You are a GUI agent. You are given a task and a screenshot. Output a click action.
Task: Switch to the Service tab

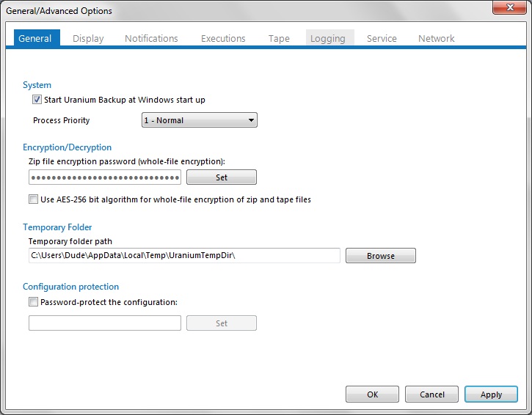[x=382, y=38]
